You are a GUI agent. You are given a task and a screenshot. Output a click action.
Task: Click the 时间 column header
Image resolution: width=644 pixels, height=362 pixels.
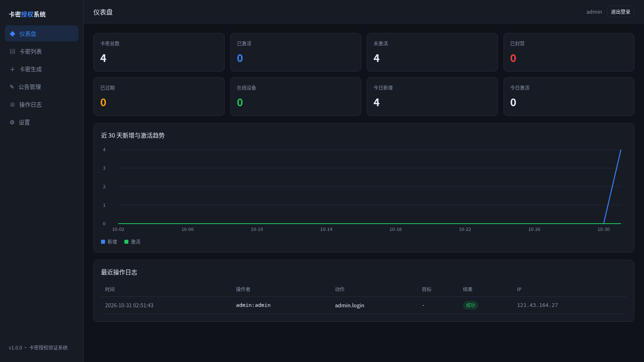pyautogui.click(x=110, y=289)
